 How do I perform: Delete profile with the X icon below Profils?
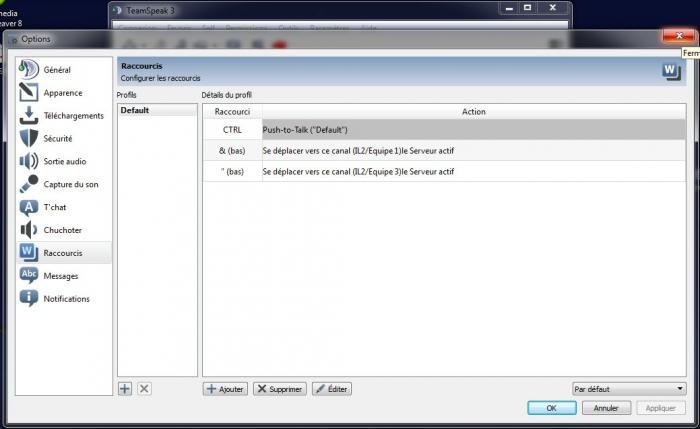click(144, 389)
